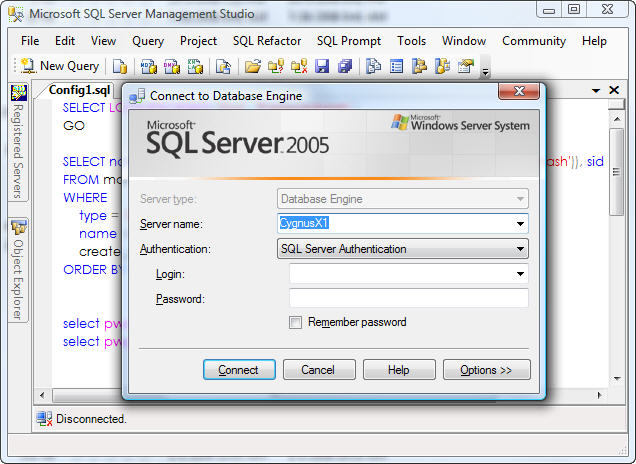636x464 pixels.
Task: Click the Save All icon
Action: [345, 66]
